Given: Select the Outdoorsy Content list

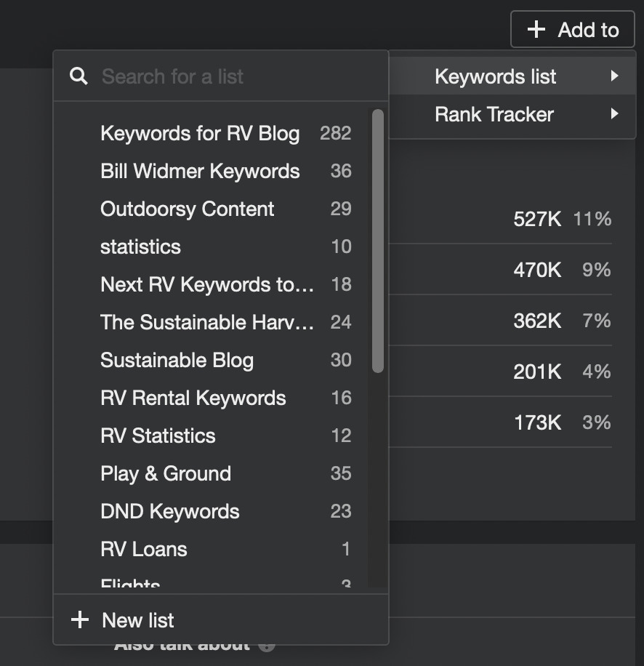Looking at the screenshot, I should (187, 209).
